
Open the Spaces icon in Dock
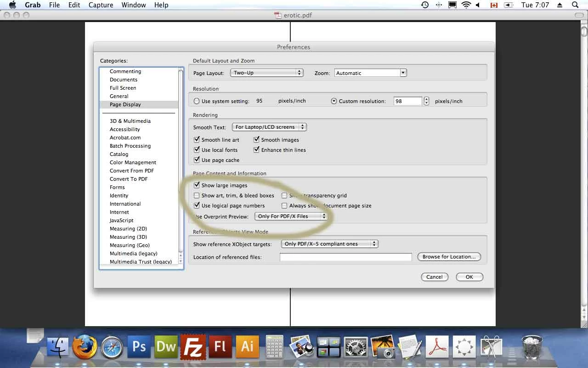pos(328,347)
